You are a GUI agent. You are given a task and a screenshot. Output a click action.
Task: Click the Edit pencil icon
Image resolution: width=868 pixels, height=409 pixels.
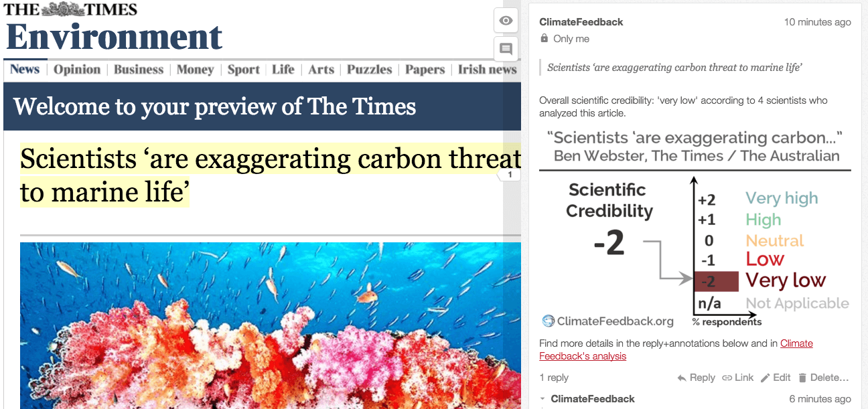point(766,378)
